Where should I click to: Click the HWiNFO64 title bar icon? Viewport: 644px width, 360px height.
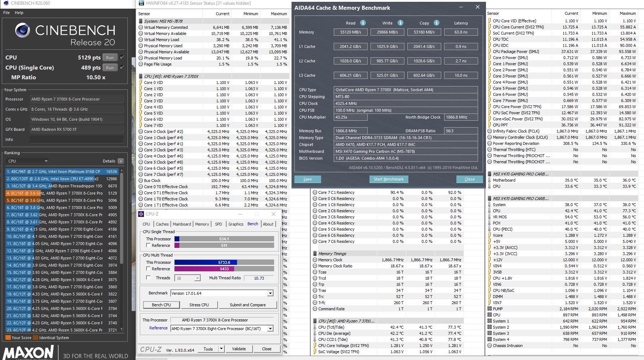141,3
